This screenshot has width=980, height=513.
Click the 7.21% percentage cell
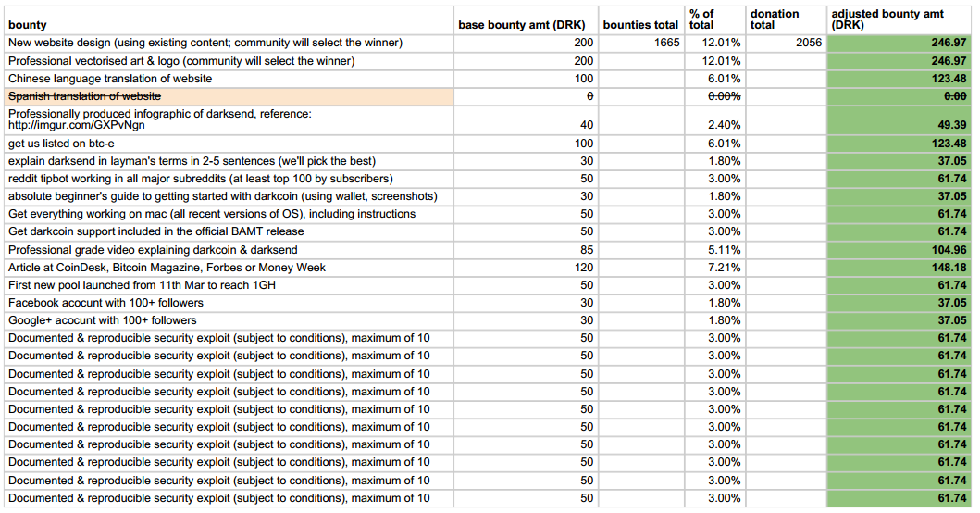pyautogui.click(x=715, y=267)
